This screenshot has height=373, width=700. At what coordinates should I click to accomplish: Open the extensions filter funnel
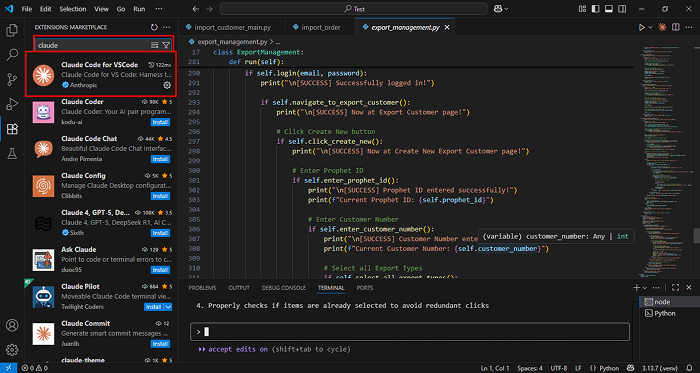tap(166, 45)
